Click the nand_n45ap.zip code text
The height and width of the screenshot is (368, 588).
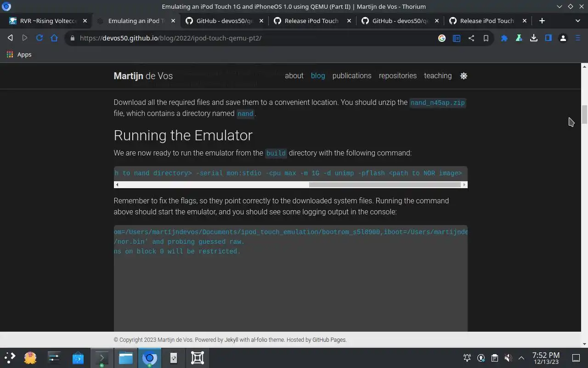pos(438,103)
